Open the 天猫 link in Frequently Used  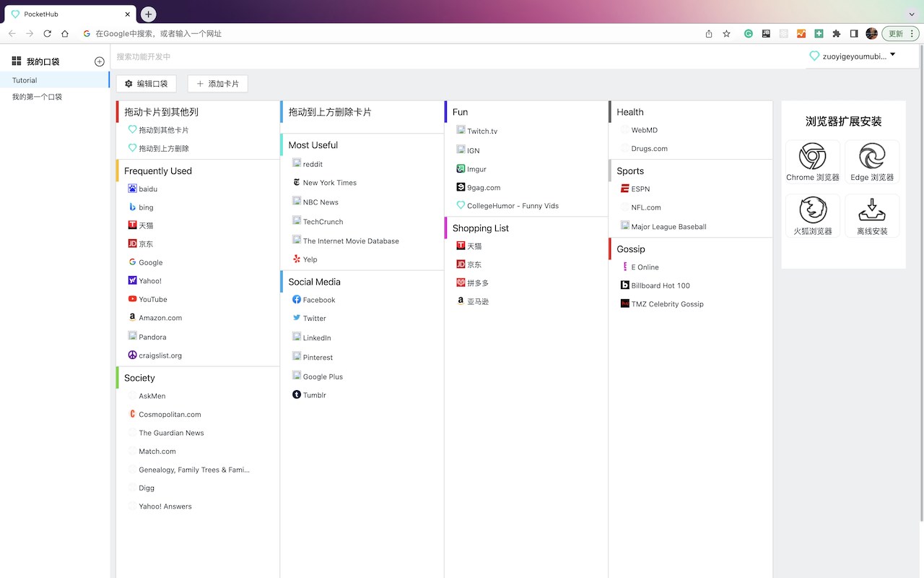(x=146, y=225)
